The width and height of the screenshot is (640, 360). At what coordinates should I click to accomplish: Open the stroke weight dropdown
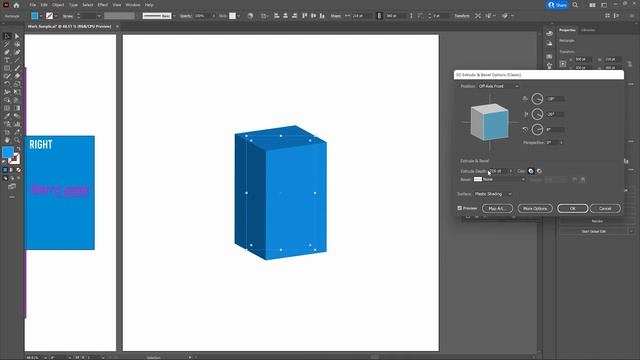point(99,16)
